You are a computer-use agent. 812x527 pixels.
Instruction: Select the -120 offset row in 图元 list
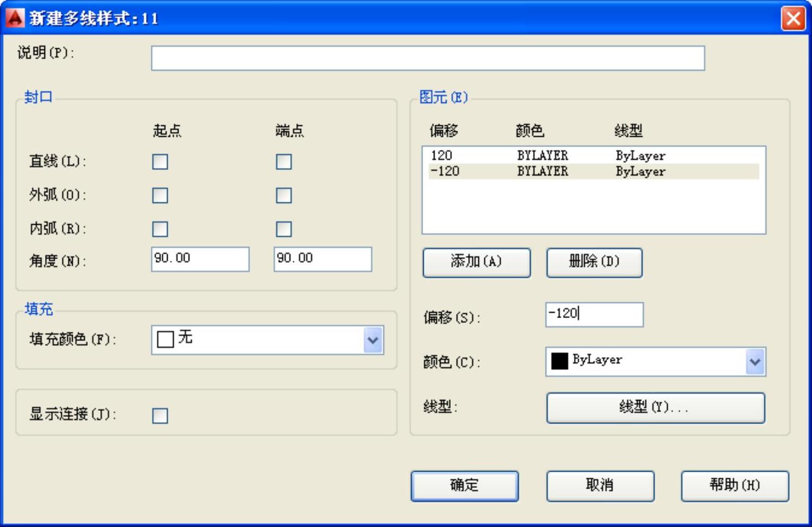(594, 172)
